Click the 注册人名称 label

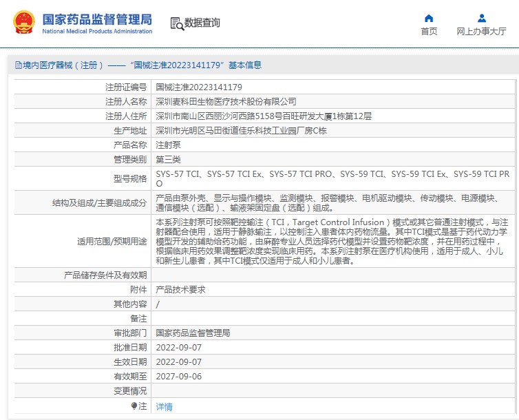126,102
